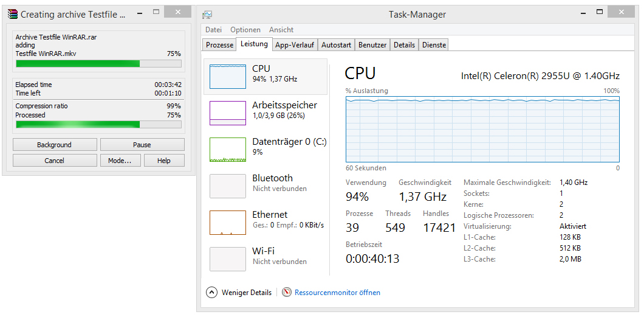Switch to the Prozesse tab

219,45
